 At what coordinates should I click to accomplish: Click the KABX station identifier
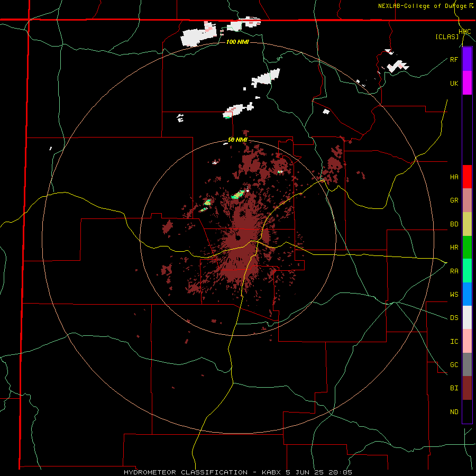[272, 472]
